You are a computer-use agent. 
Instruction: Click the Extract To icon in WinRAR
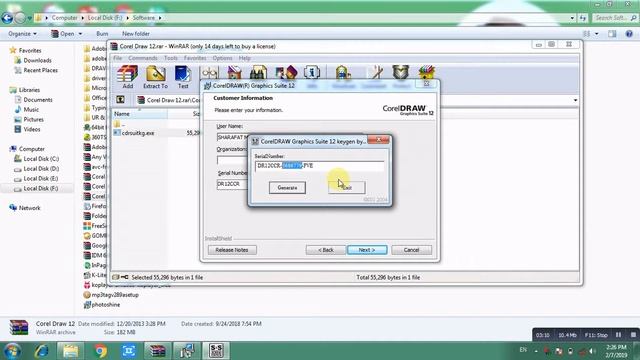pos(155,77)
